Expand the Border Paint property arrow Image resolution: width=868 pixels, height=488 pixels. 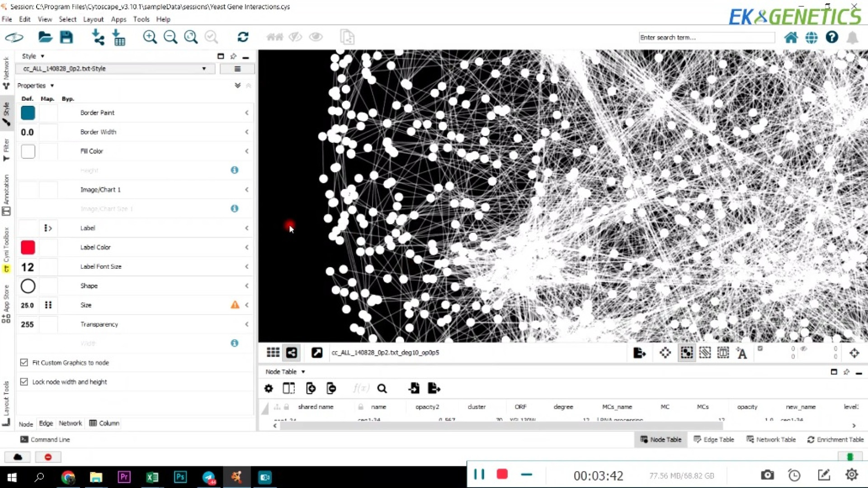point(247,113)
